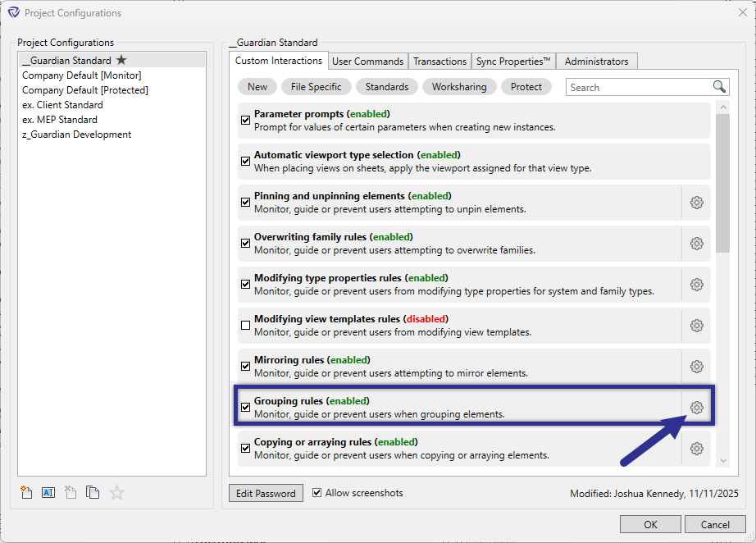Confirm changes with the OK button

coord(650,524)
